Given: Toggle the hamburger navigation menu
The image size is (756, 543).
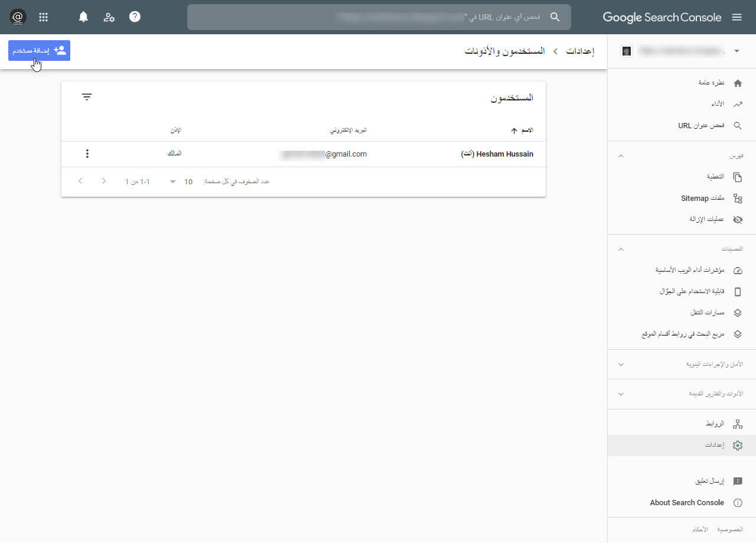Looking at the screenshot, I should (737, 17).
